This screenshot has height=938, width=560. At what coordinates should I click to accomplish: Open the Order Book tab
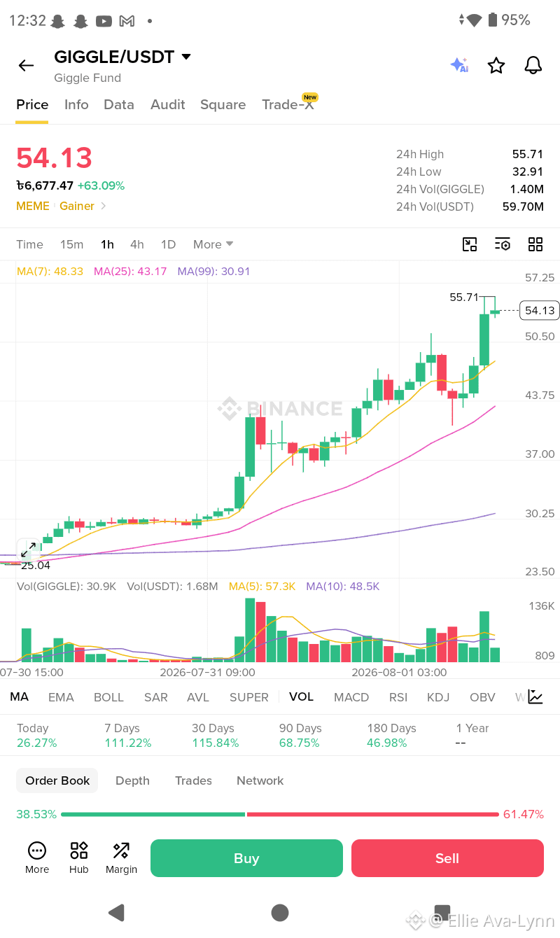57,780
